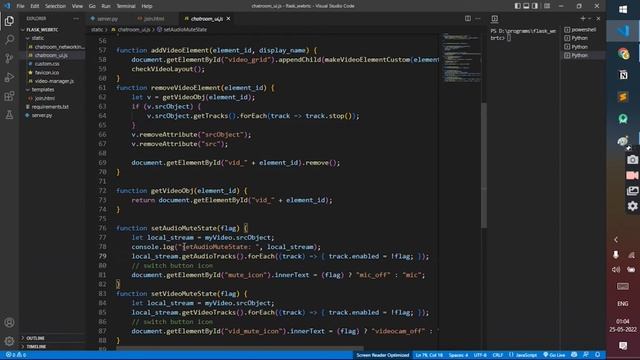This screenshot has height=360, width=640.
Task: Click Screen Reader Optimized status item
Action: 382,355
